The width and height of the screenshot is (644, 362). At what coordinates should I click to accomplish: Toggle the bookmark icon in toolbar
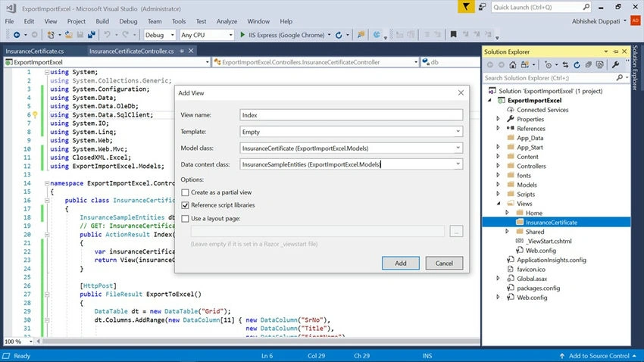pyautogui.click(x=453, y=35)
